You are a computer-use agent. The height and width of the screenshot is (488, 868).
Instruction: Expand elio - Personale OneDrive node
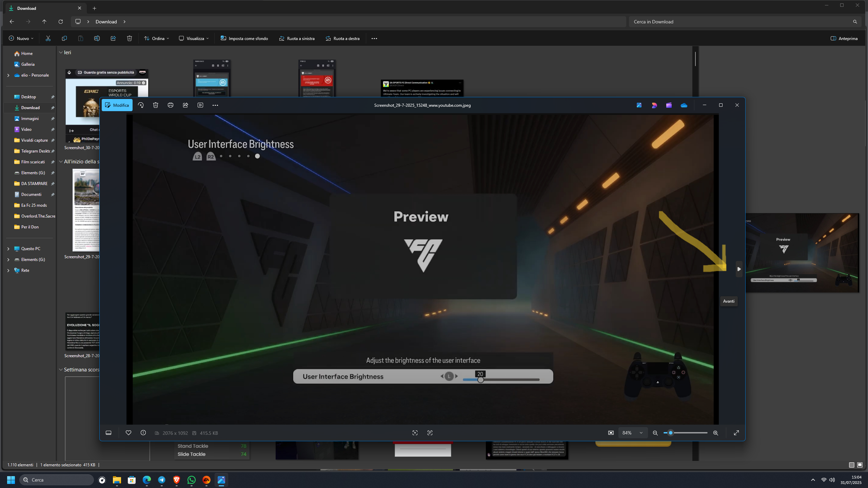click(x=8, y=75)
